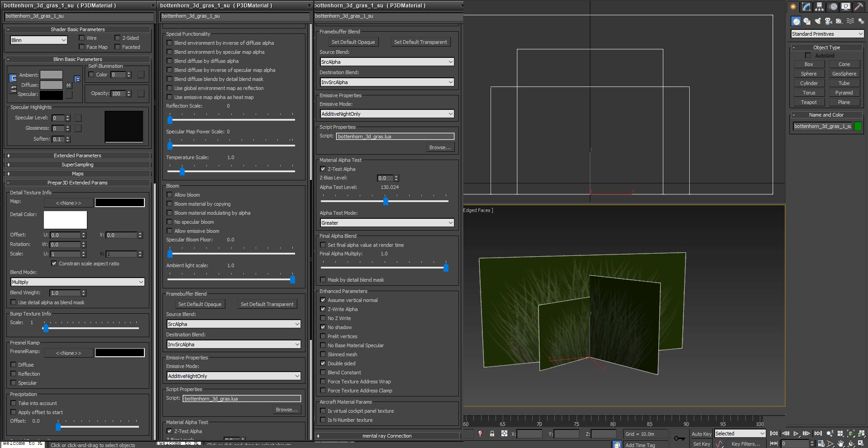Create a GeoSphere primitive
The image size is (868, 448).
[x=844, y=74]
